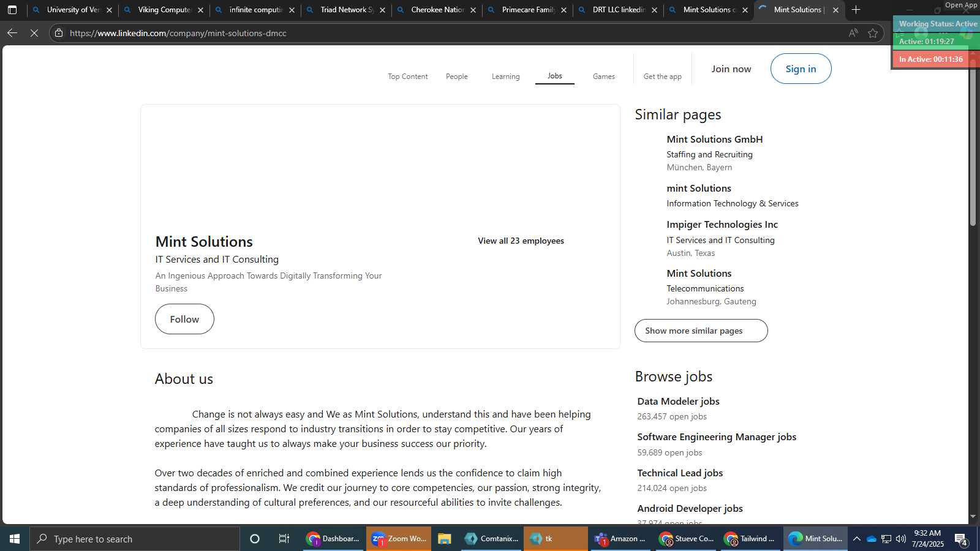Open People in LinkedIn nav
This screenshot has width=980, height=551.
[x=456, y=77]
